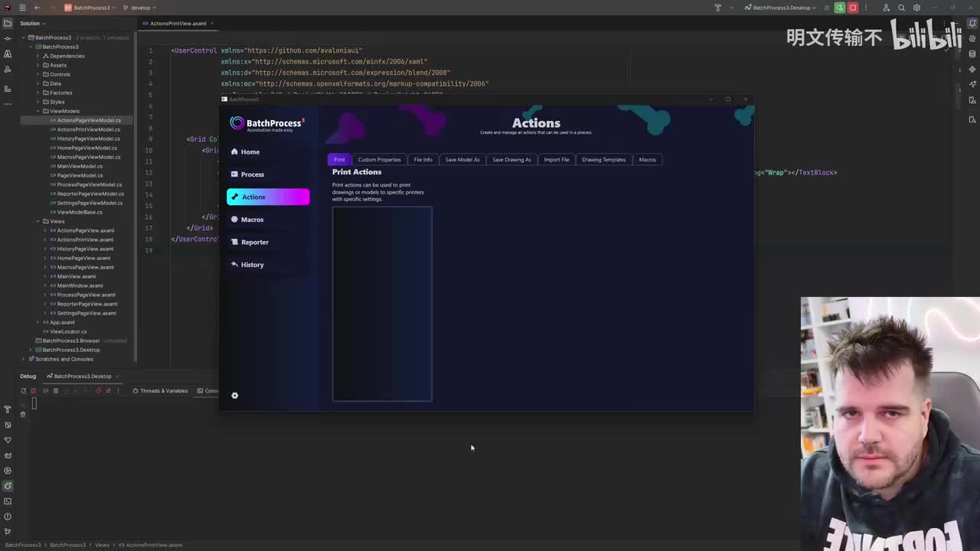Expand the Assets folder
Screen dimensions: 980x551
pos(37,65)
